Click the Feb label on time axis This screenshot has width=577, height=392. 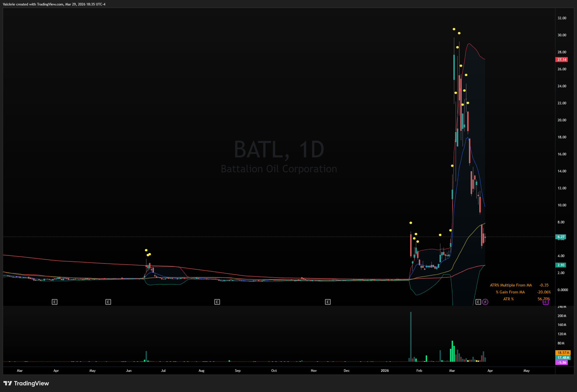pyautogui.click(x=419, y=371)
